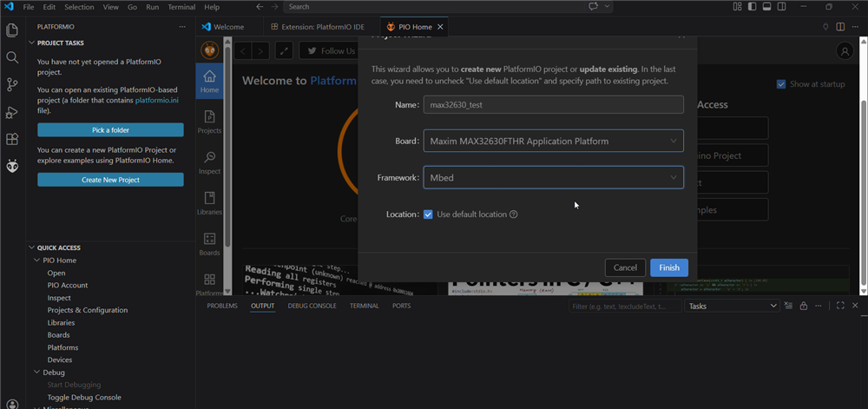Open the Explorer view in activity bar
The image size is (868, 409).
coord(12,30)
